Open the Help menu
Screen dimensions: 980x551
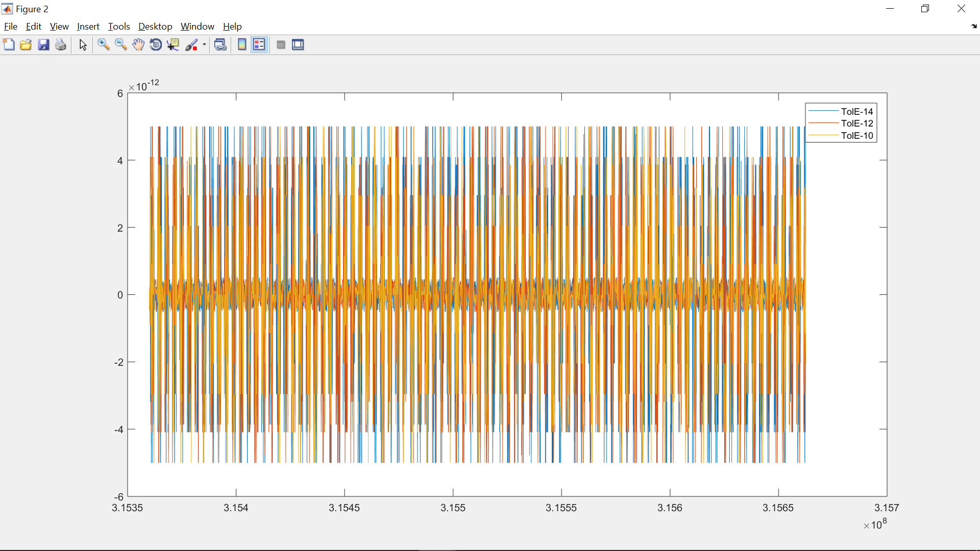click(x=232, y=27)
